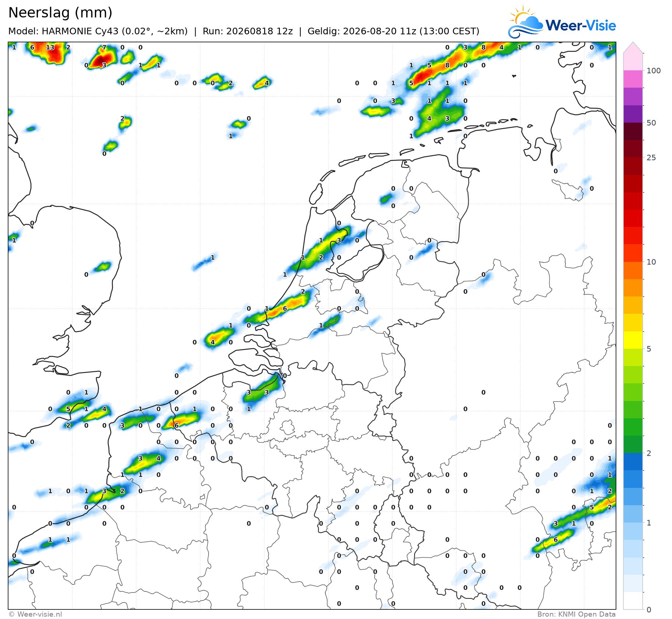
Task: Click the © Weer-visie.nl copyright text
Action: click(x=35, y=614)
